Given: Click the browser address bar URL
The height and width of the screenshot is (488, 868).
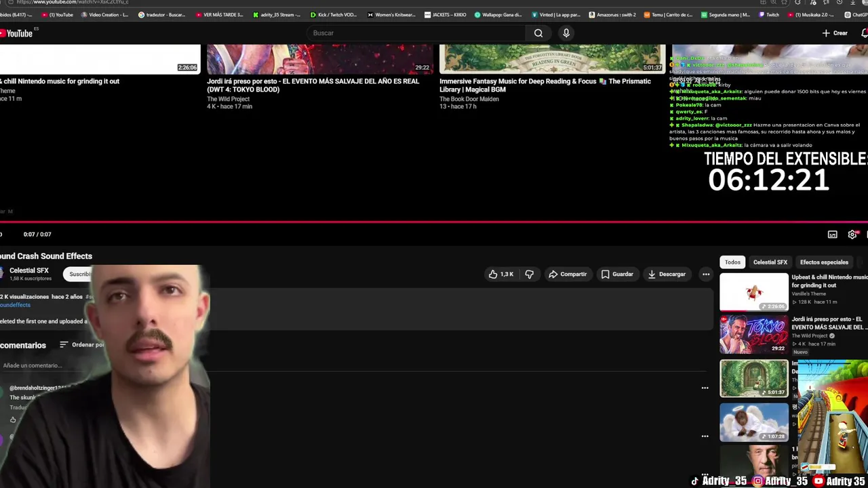Looking at the screenshot, I should coord(73,2).
